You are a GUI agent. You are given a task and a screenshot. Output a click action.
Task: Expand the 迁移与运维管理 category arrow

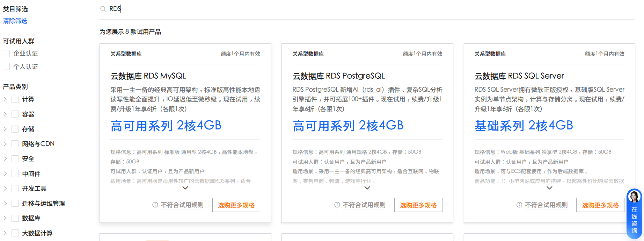(x=5, y=203)
